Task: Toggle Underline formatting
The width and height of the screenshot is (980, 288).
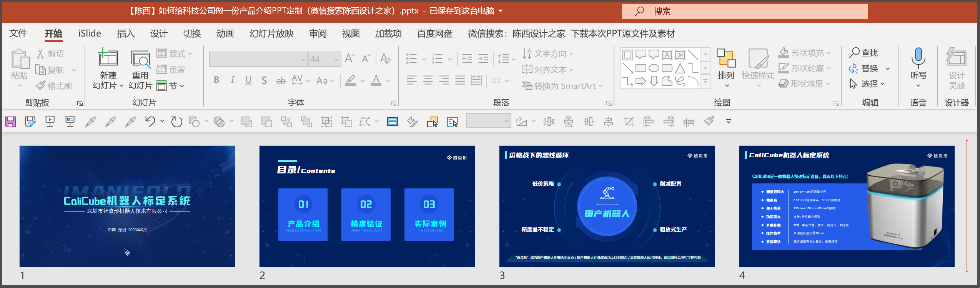Action: (248, 80)
